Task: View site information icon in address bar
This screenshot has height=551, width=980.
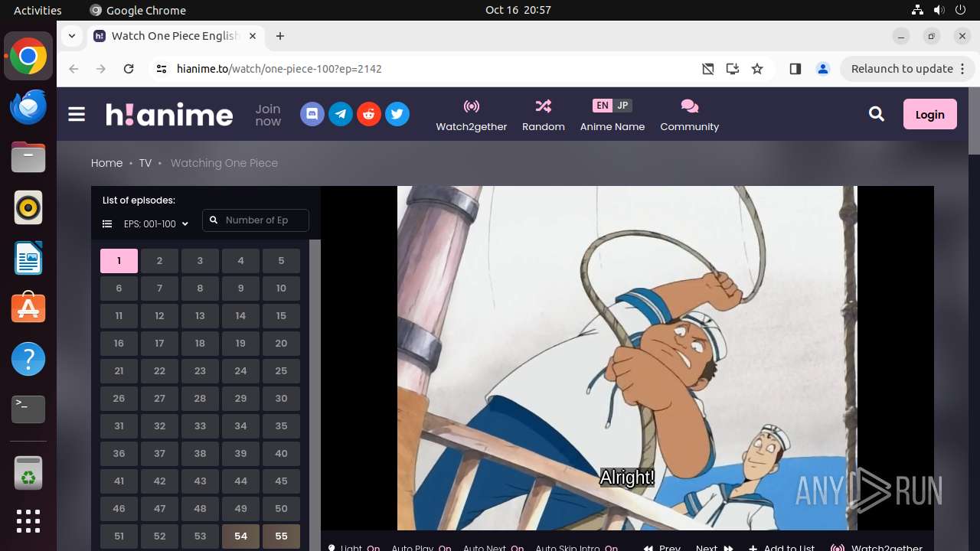Action: click(161, 69)
